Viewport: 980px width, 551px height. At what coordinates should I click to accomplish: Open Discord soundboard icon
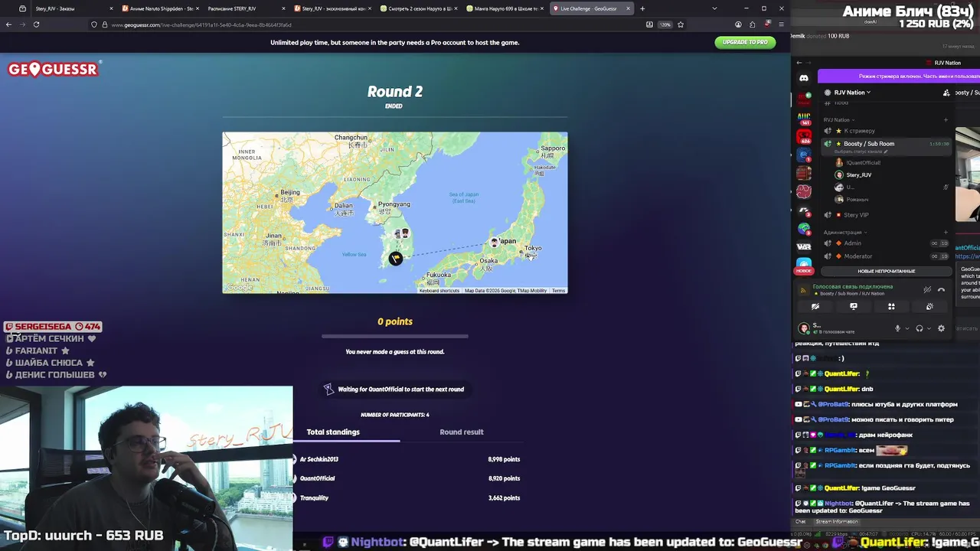(929, 306)
